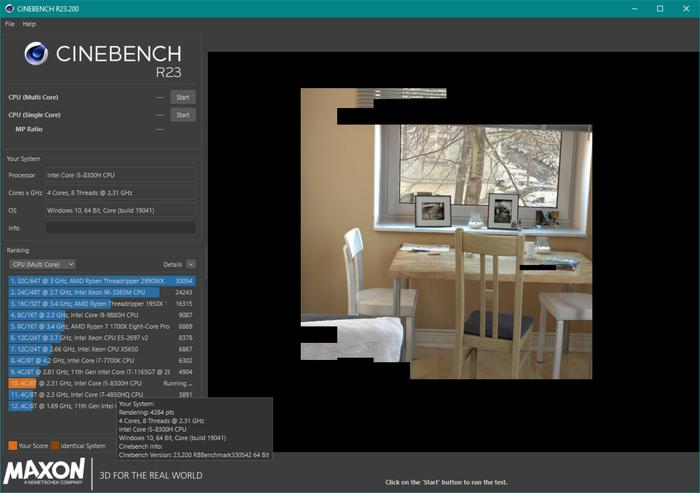Click the 24243 score value
Image resolution: width=700 pixels, height=493 pixels.
pyautogui.click(x=183, y=292)
